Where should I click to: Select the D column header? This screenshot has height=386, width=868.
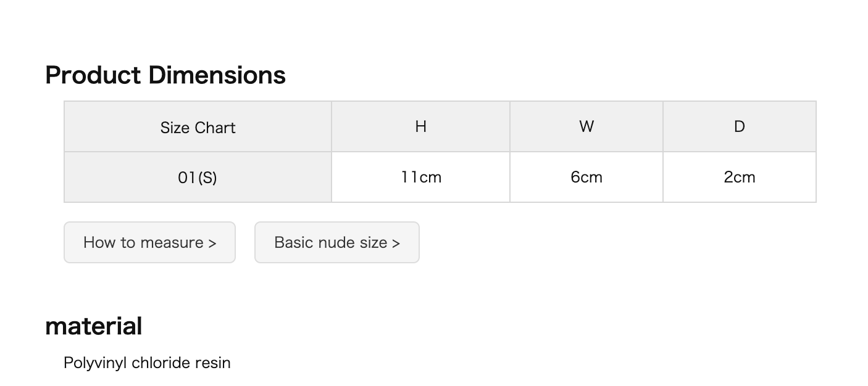tap(740, 126)
